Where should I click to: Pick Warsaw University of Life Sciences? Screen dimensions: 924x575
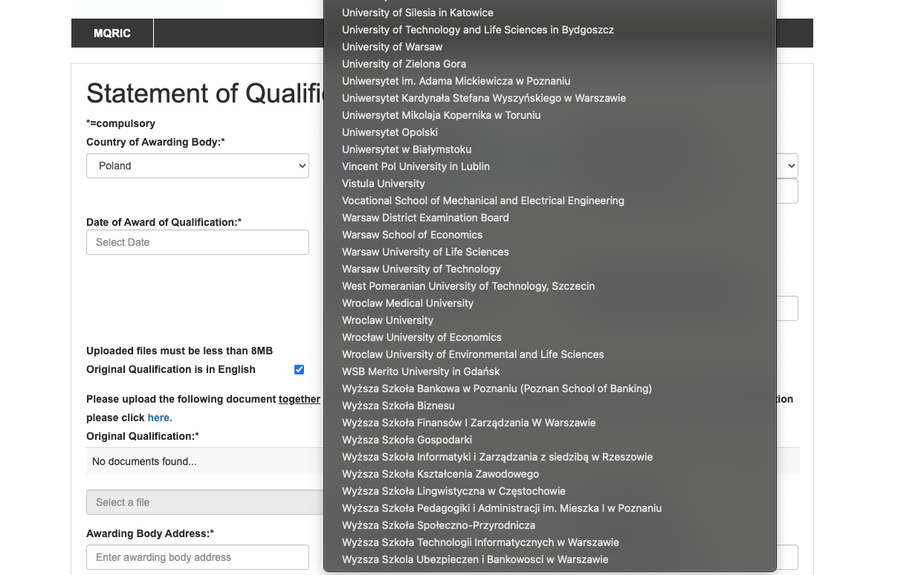(x=550, y=252)
